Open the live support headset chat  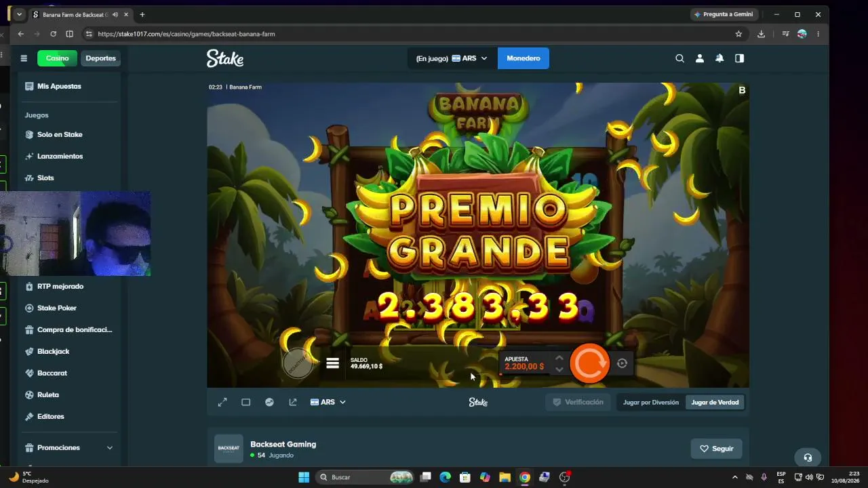(x=808, y=457)
